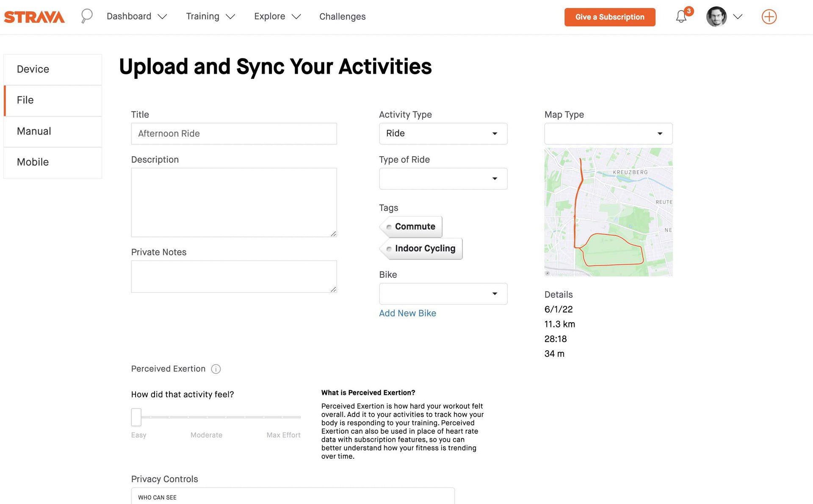This screenshot has height=504, width=813.
Task: Click the orange plus upload icon
Action: pyautogui.click(x=769, y=17)
